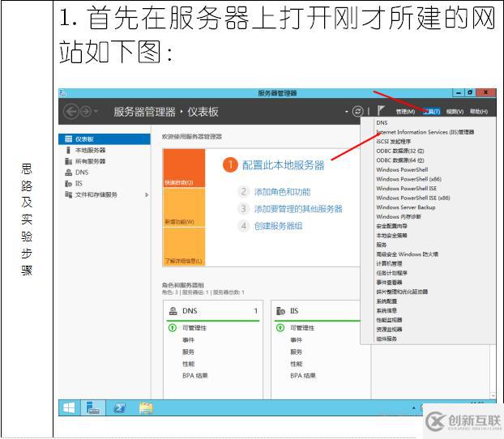
Task: Go forward with the forward arrow button
Action: pos(86,112)
